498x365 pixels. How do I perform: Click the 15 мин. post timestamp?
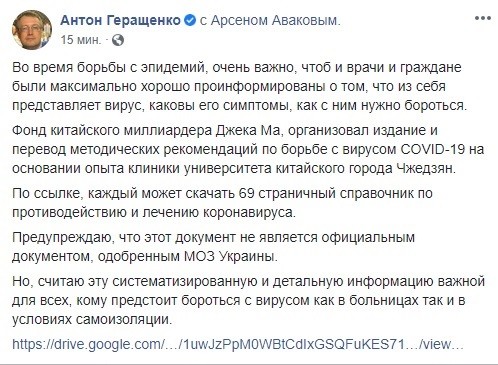81,40
